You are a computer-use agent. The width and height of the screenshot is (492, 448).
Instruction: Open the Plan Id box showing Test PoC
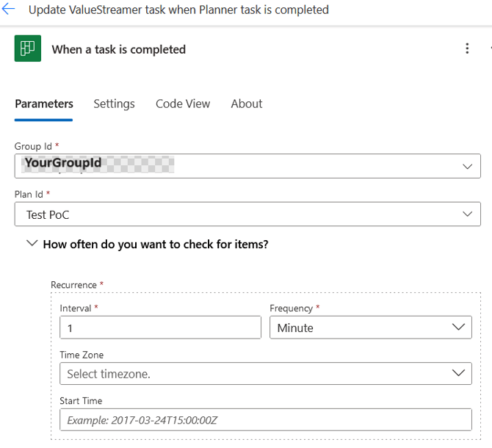[235, 214]
